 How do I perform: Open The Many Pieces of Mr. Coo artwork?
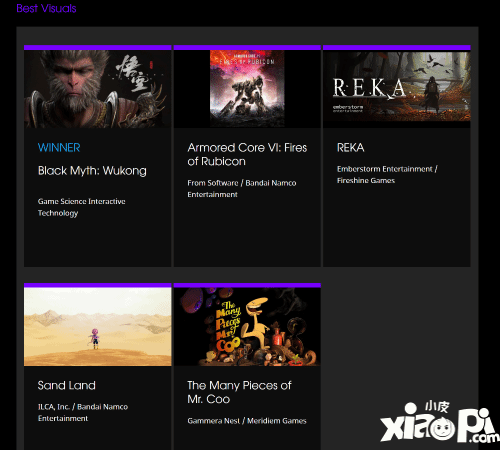click(247, 327)
